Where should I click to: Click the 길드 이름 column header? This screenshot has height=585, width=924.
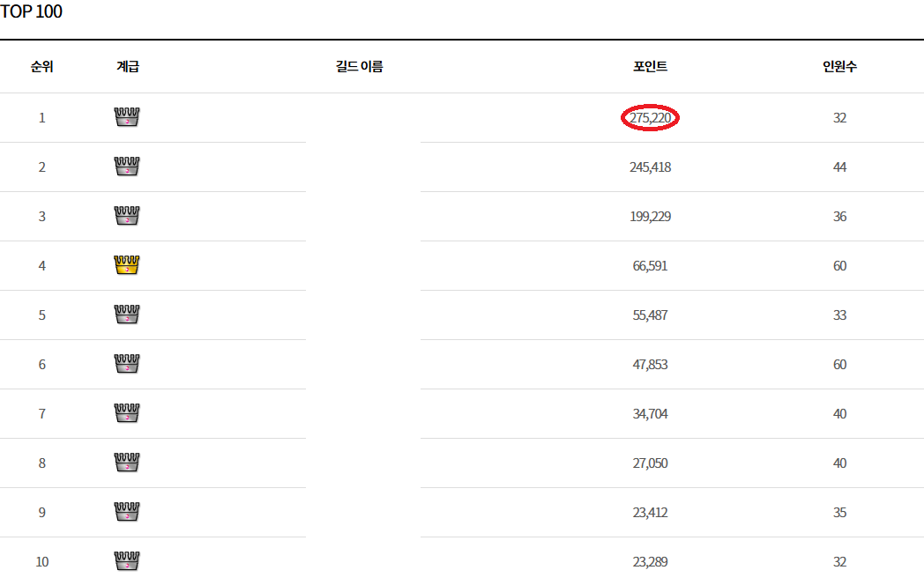[360, 67]
